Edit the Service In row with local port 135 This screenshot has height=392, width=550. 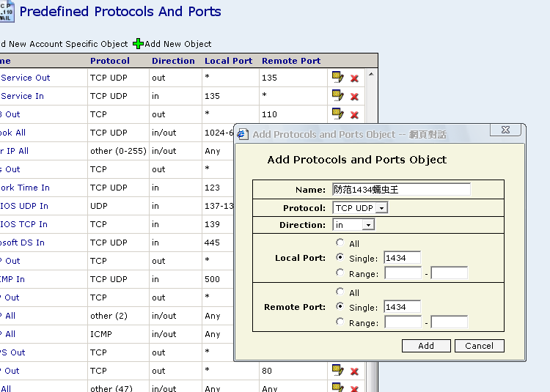pos(337,96)
